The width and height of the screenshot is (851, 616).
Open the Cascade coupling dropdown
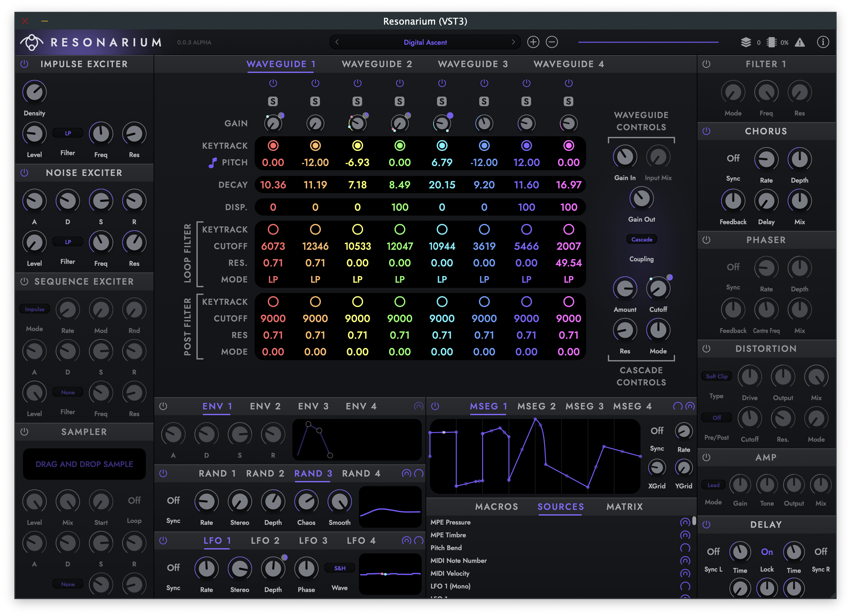tap(641, 239)
